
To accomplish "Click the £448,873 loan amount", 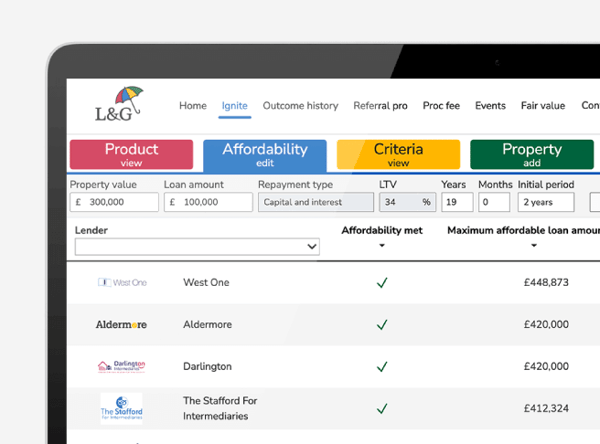I will [546, 282].
